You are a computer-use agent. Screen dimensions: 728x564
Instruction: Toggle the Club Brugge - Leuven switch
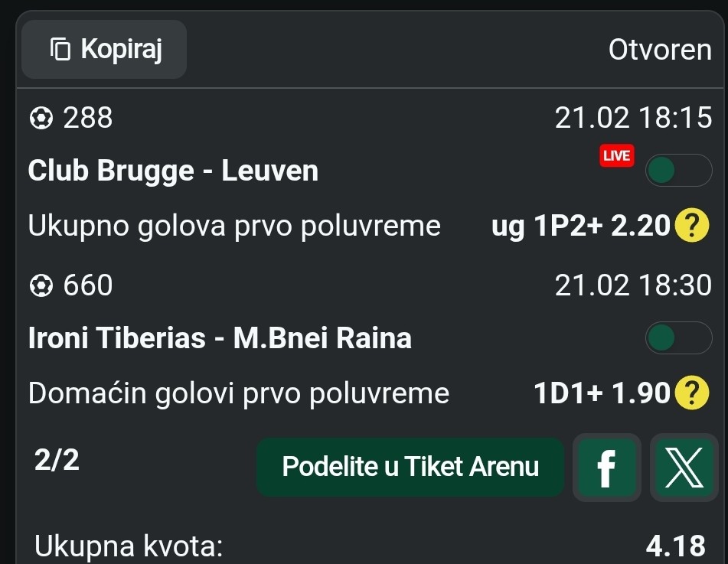678,171
